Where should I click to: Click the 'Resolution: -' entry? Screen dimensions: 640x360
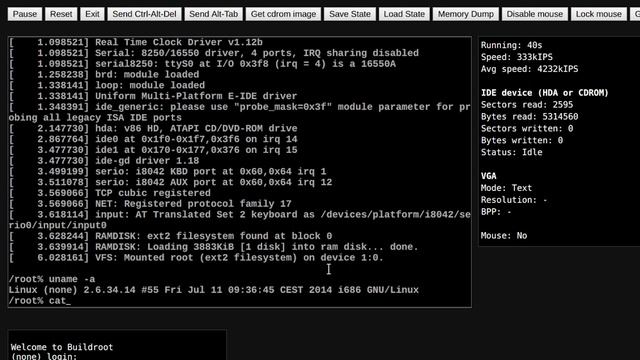coord(514,200)
